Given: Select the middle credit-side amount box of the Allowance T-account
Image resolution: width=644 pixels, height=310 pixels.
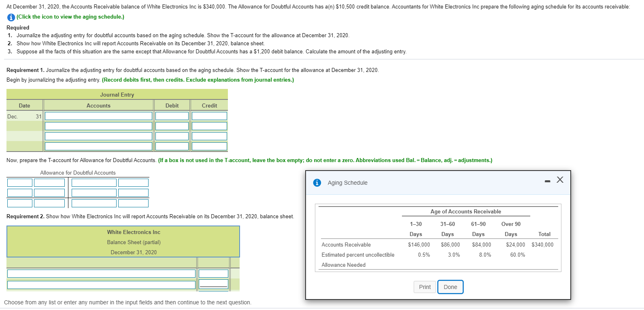Looking at the screenshot, I should point(133,193).
